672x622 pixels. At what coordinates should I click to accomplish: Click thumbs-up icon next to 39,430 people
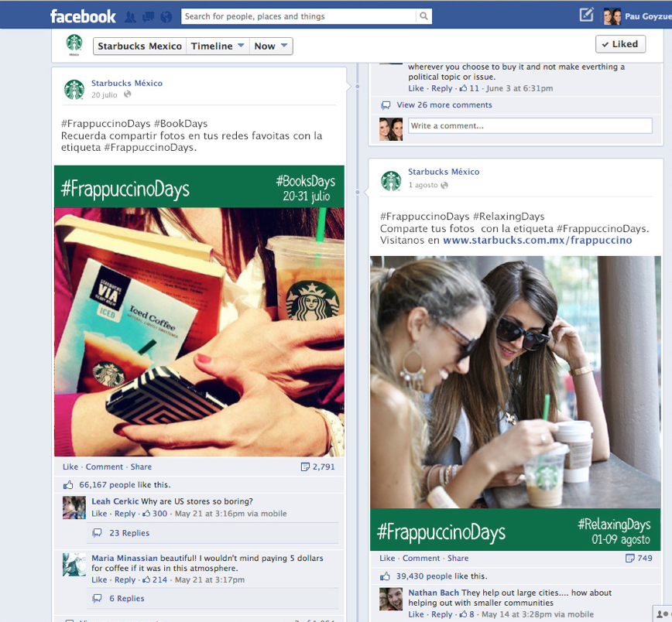coord(385,576)
